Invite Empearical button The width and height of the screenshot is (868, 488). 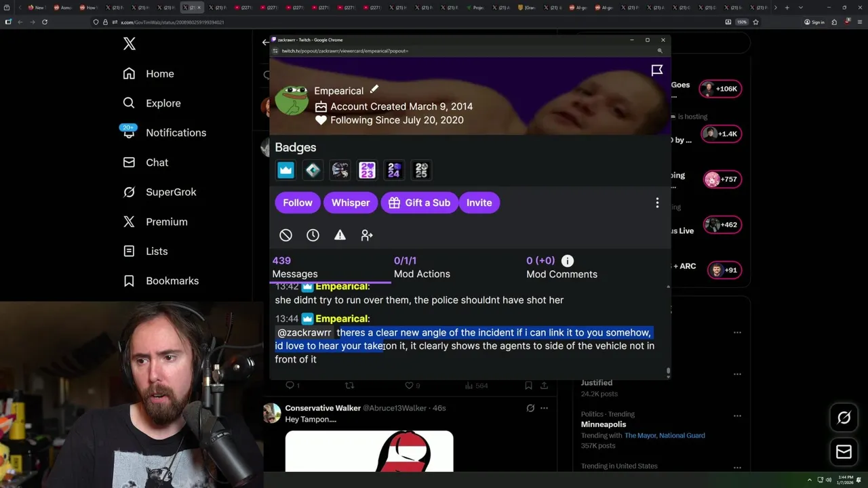tap(479, 203)
